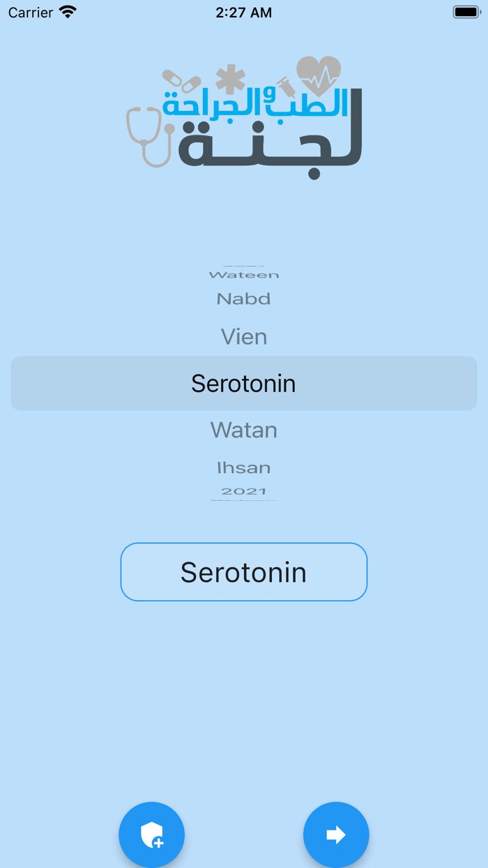Pick Vien in the batch picker
Viewport: 488px width, 868px height.
244,337
